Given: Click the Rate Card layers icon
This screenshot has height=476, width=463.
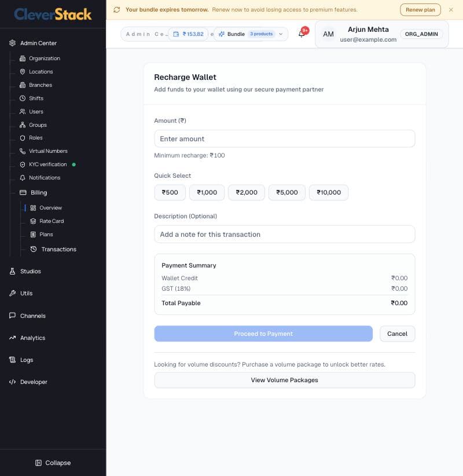Looking at the screenshot, I should click(x=33, y=221).
